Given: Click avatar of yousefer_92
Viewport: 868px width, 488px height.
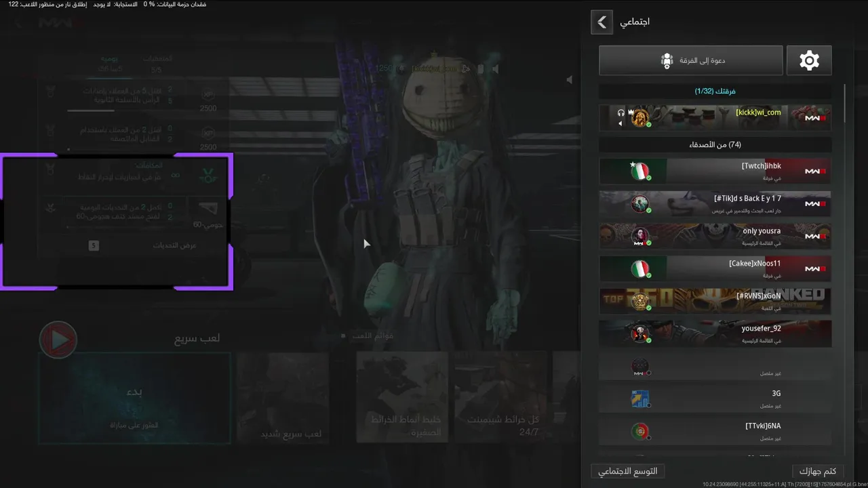Looking at the screenshot, I should click(640, 334).
